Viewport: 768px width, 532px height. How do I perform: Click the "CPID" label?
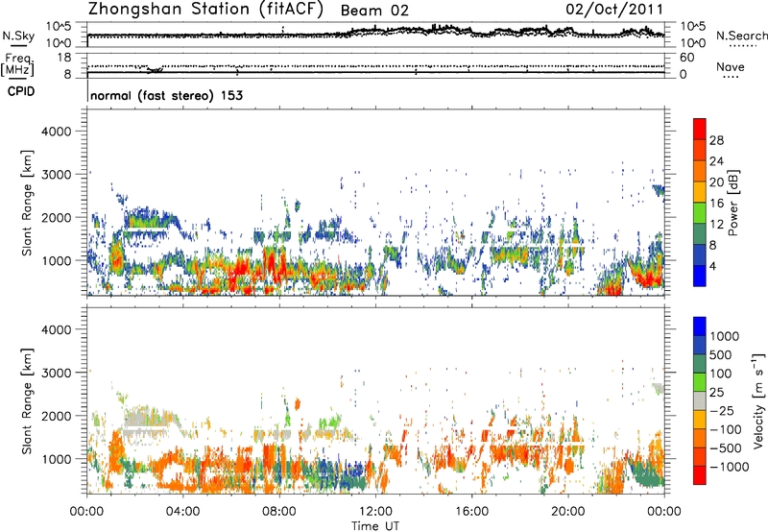(x=21, y=91)
